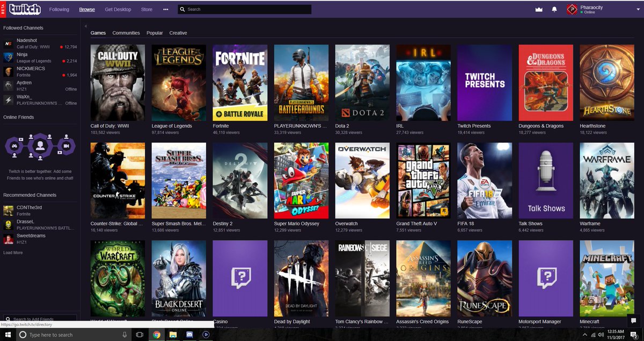Open Chrome in the taskbar
Image resolution: width=644 pixels, height=341 pixels.
tap(156, 335)
